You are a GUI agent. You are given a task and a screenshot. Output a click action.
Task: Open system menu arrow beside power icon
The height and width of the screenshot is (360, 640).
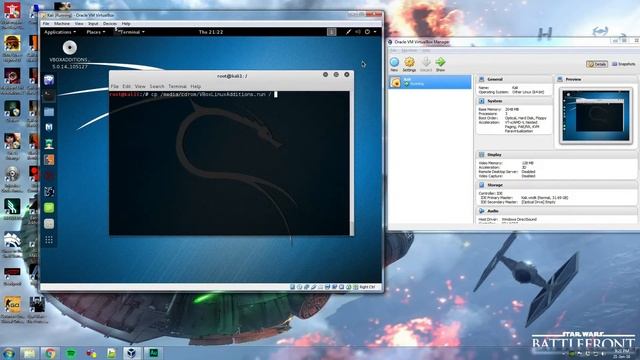pyautogui.click(x=375, y=32)
